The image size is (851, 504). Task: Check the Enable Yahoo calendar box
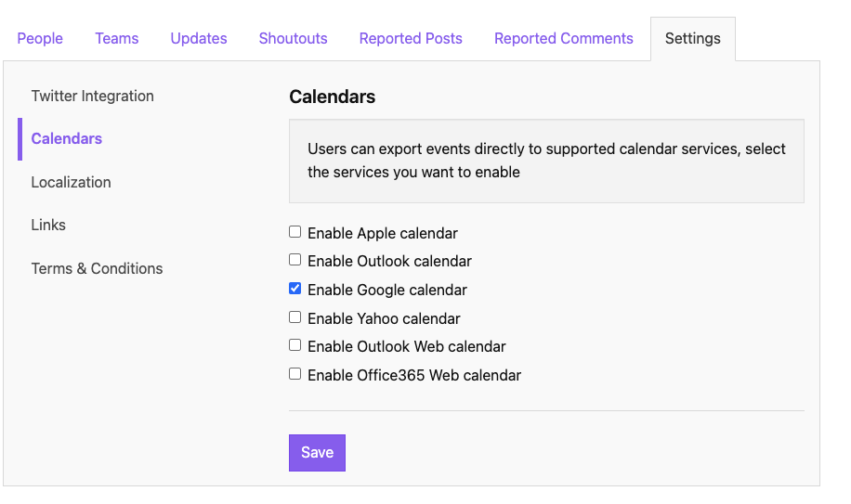point(295,317)
